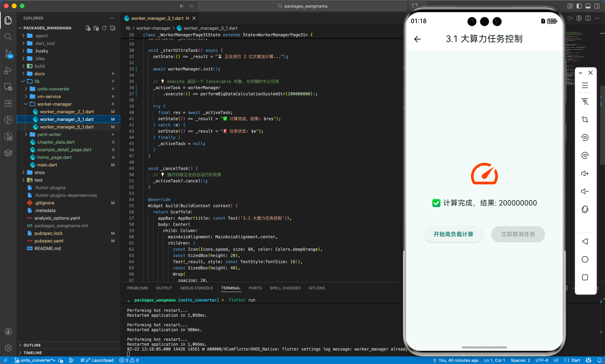605x364 pixels.
Task: Refresh the Explorer file tree
Action: tap(104, 28)
